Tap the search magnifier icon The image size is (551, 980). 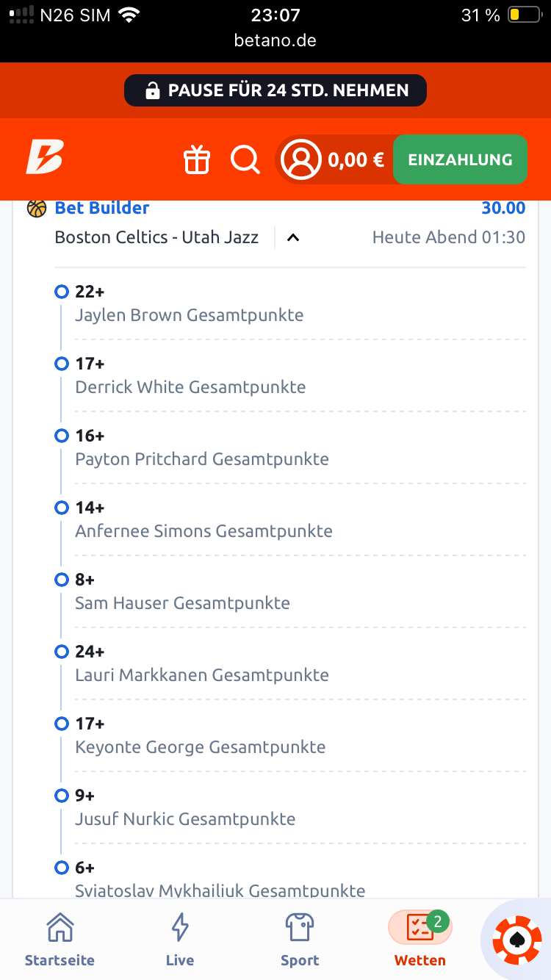[245, 159]
